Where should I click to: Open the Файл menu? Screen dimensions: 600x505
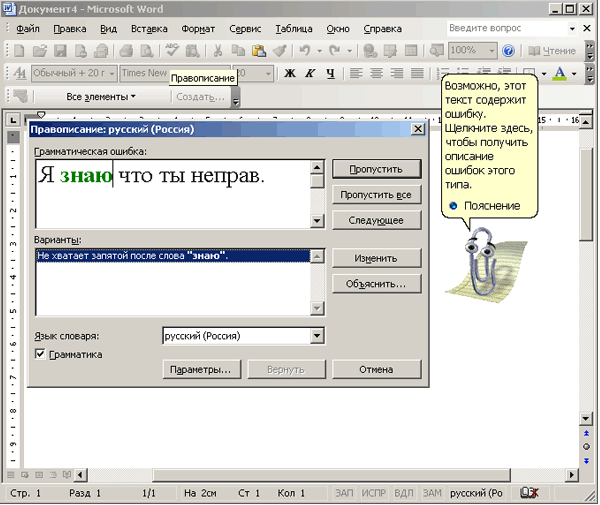(x=28, y=29)
